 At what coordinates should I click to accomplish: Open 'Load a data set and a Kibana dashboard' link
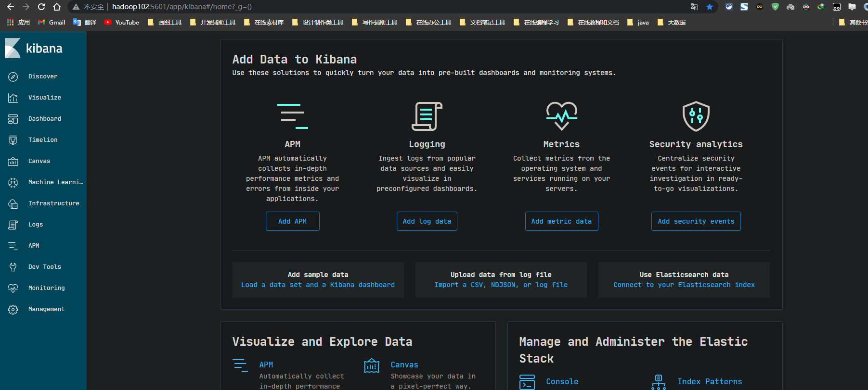point(318,285)
